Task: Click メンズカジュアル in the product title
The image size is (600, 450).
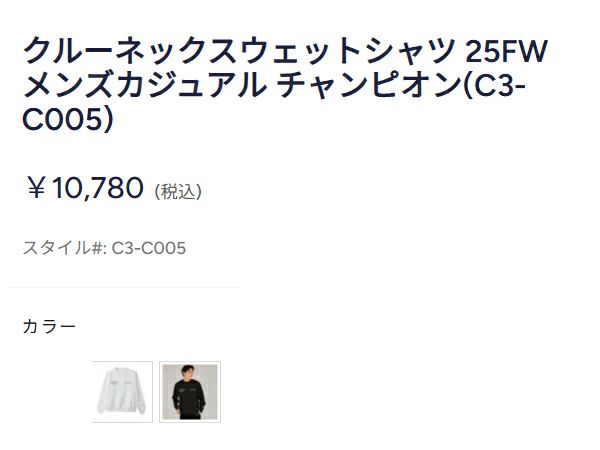Action: 145,85
